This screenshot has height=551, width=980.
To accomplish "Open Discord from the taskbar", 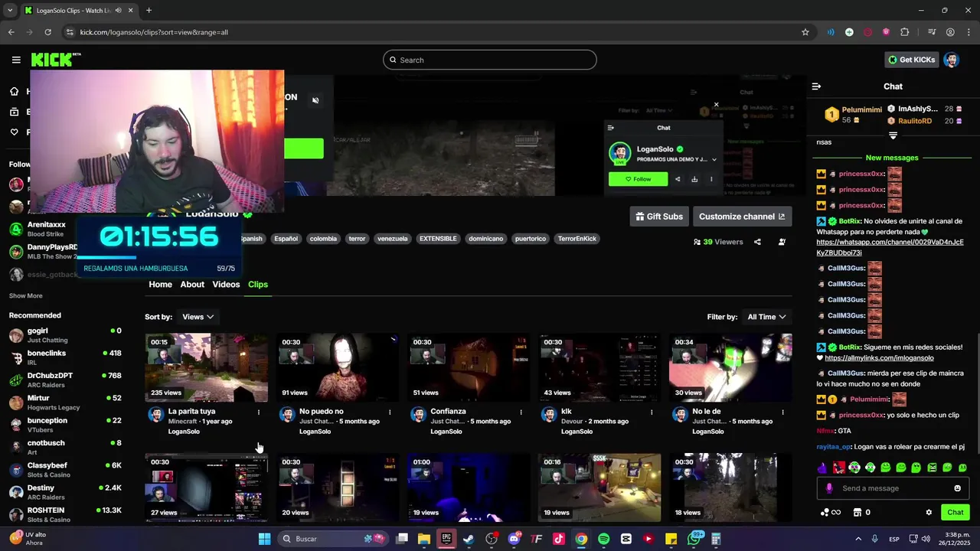I will [x=514, y=539].
